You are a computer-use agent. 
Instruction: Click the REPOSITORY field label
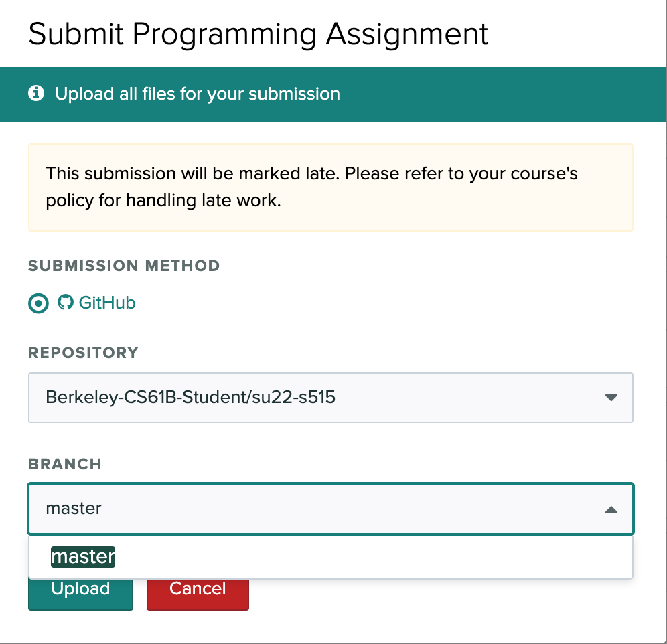(83, 353)
